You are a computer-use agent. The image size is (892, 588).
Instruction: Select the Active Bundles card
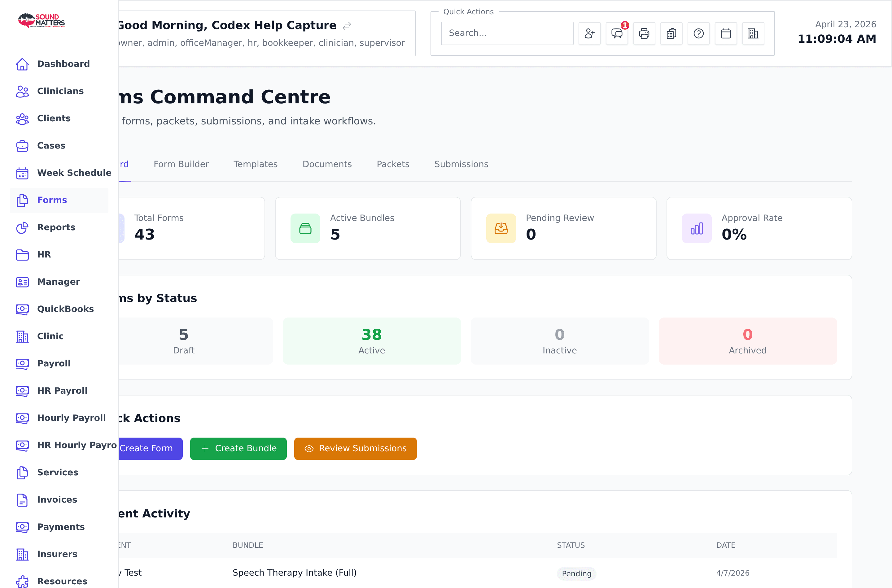(x=368, y=228)
